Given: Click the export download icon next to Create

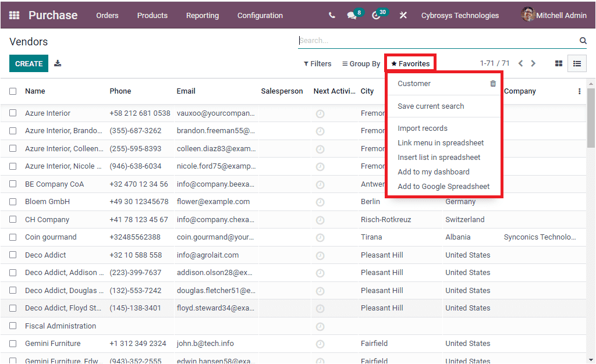Looking at the screenshot, I should coord(57,63).
